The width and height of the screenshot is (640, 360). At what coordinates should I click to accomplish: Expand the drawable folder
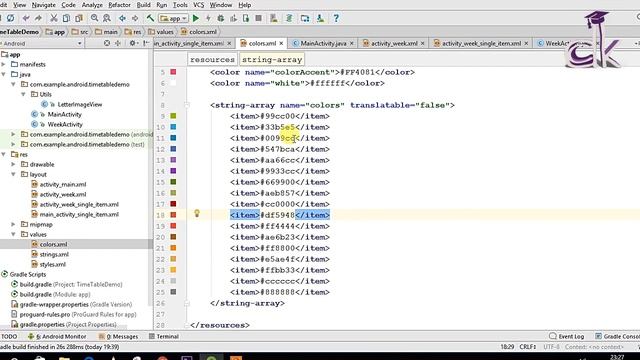point(13,164)
